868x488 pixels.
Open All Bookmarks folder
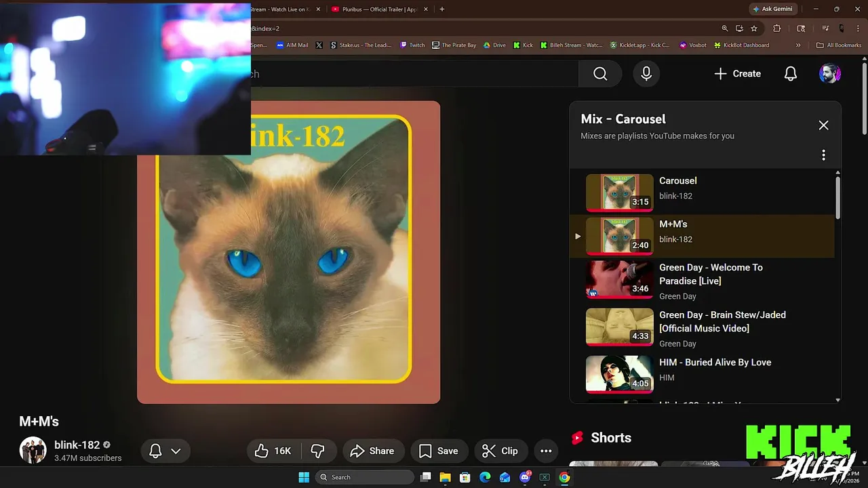coord(839,45)
